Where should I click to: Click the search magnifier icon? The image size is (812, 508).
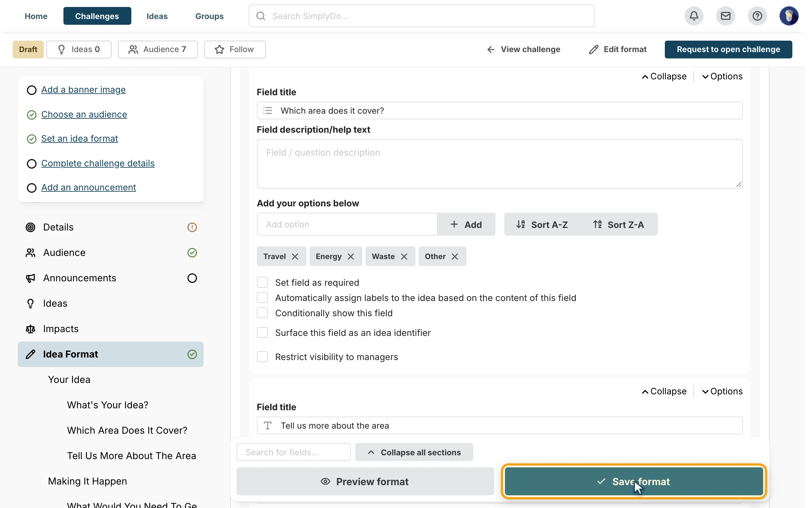pyautogui.click(x=261, y=16)
